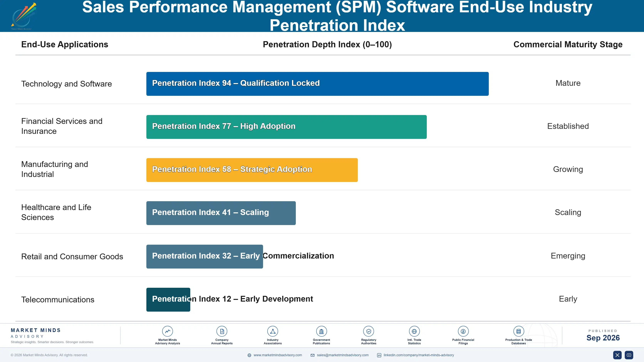Click the LinkedIn icon in footer
644x362 pixels.
pyautogui.click(x=379, y=355)
